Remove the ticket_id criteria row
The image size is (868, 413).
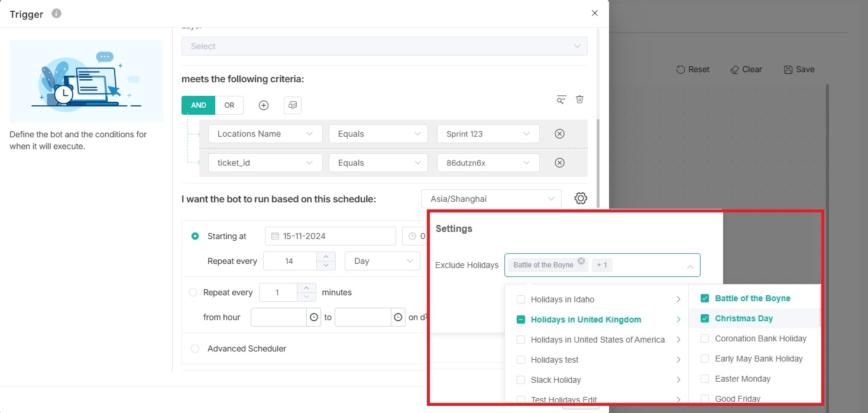559,163
